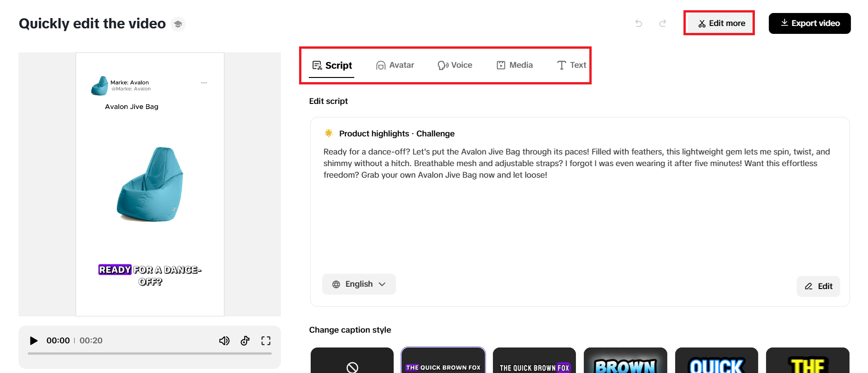
Task: Play the video preview
Action: coord(33,341)
